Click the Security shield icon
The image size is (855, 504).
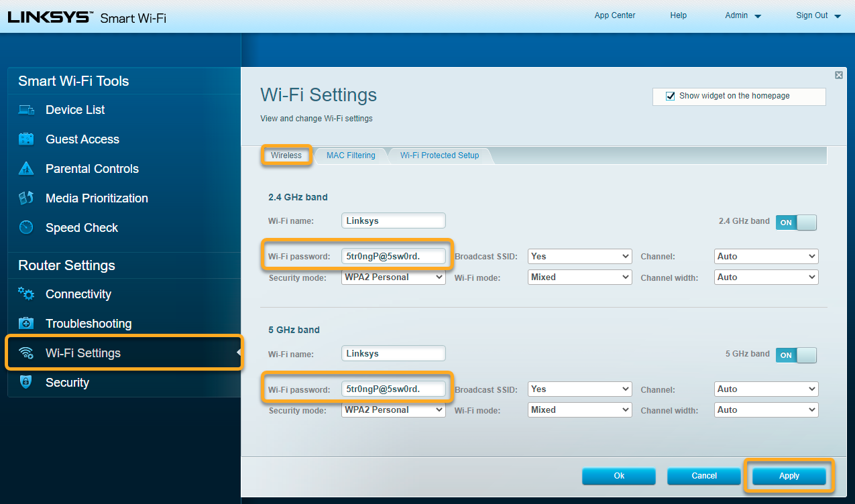(x=26, y=383)
